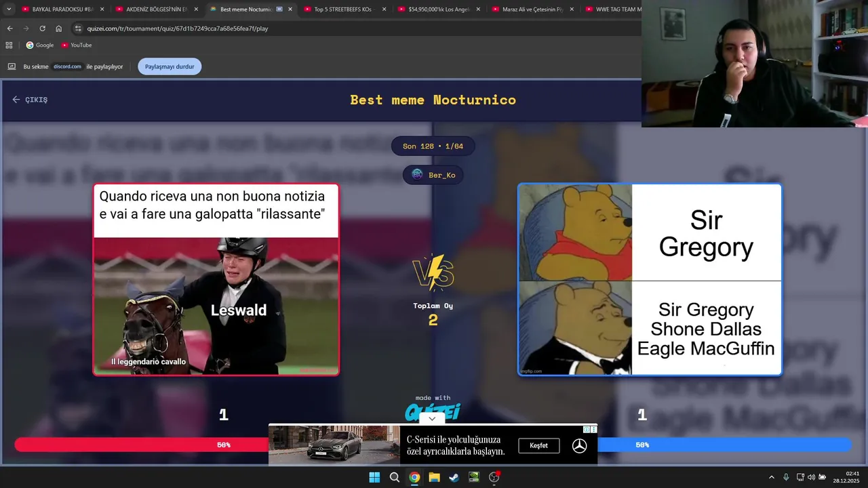Screen dimensions: 868x488
Task: Show hidden system tray icons
Action: click(771, 477)
